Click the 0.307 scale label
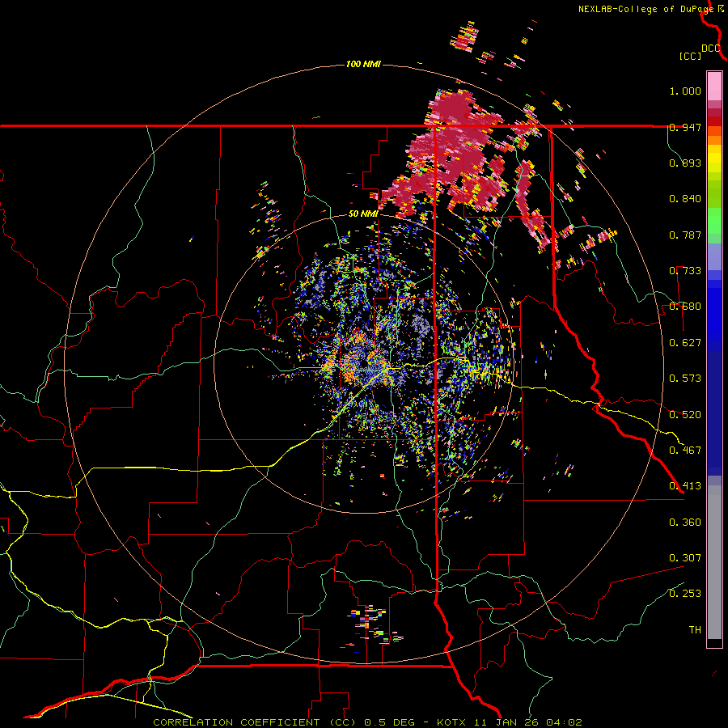Image resolution: width=728 pixels, height=728 pixels. [685, 558]
